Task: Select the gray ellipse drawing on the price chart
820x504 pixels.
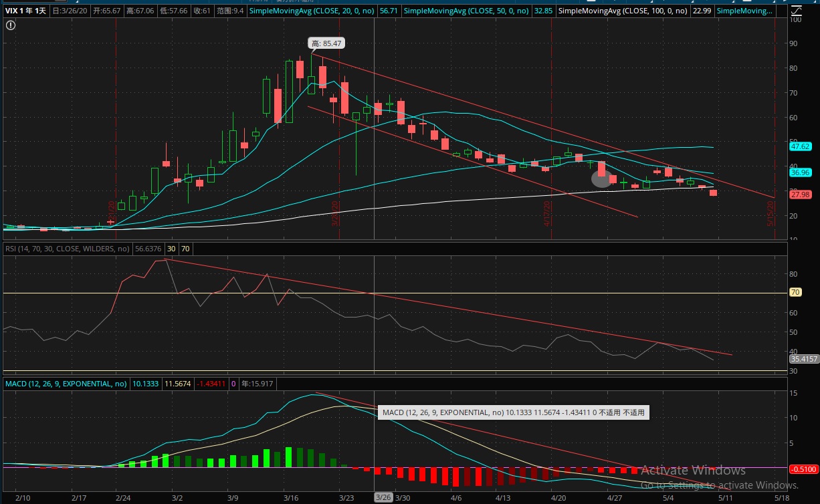Action: click(x=601, y=178)
